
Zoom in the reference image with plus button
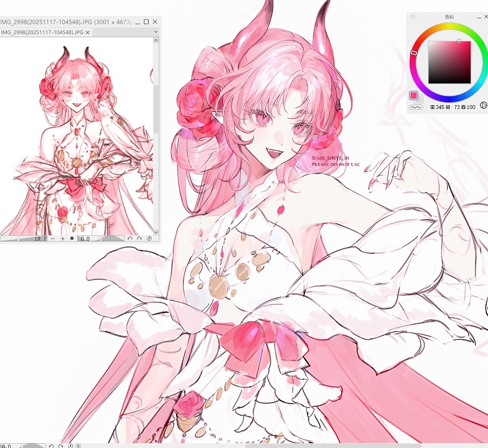click(62, 239)
